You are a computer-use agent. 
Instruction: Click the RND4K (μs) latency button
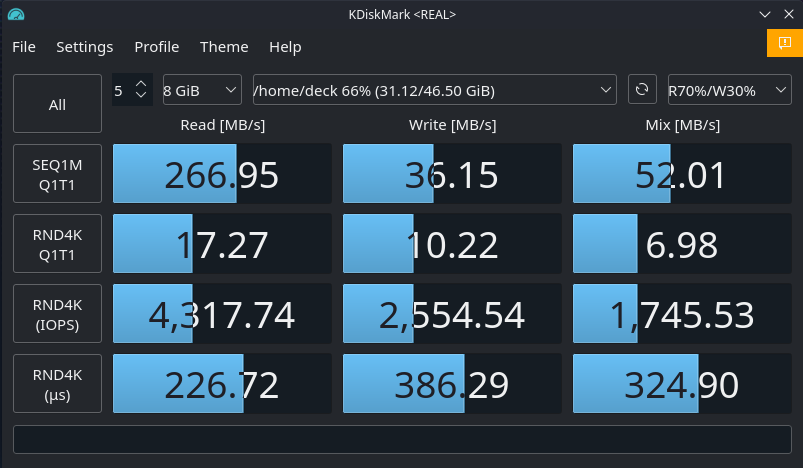pos(57,384)
